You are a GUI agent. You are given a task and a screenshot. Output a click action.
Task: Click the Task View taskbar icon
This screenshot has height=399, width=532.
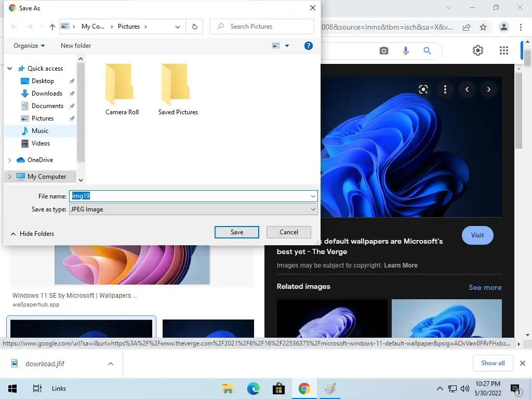pyautogui.click(x=37, y=389)
